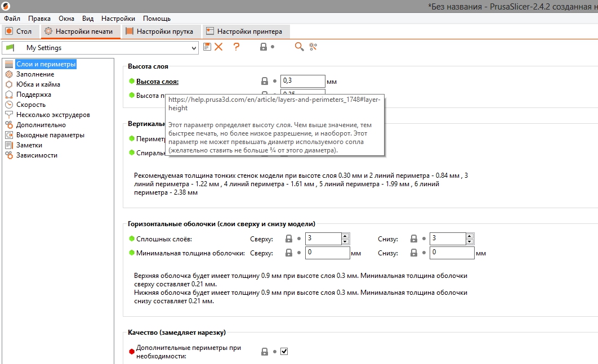Open the My Settings preset dropdown
The height and width of the screenshot is (364, 598).
193,48
